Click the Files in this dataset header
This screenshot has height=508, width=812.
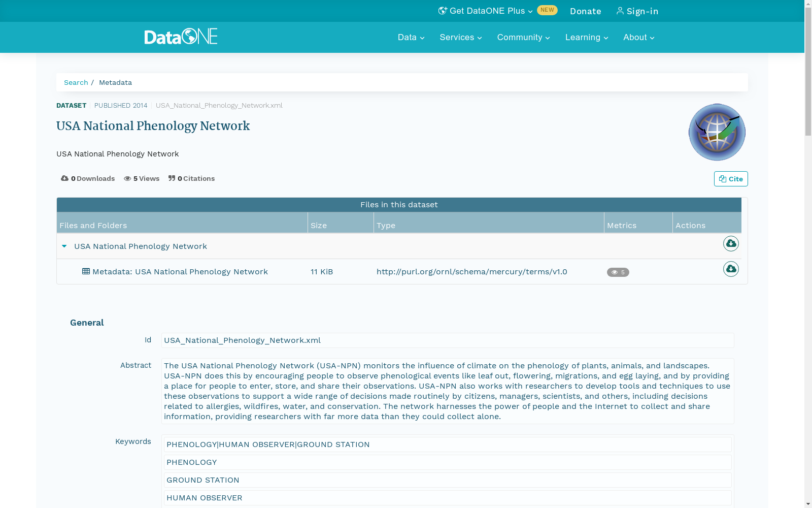pyautogui.click(x=399, y=205)
